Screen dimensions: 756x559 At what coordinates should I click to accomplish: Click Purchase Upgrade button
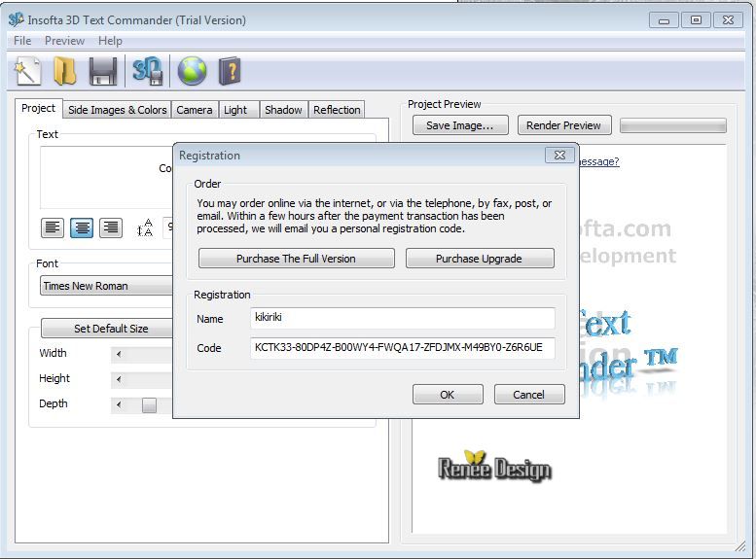coord(480,259)
